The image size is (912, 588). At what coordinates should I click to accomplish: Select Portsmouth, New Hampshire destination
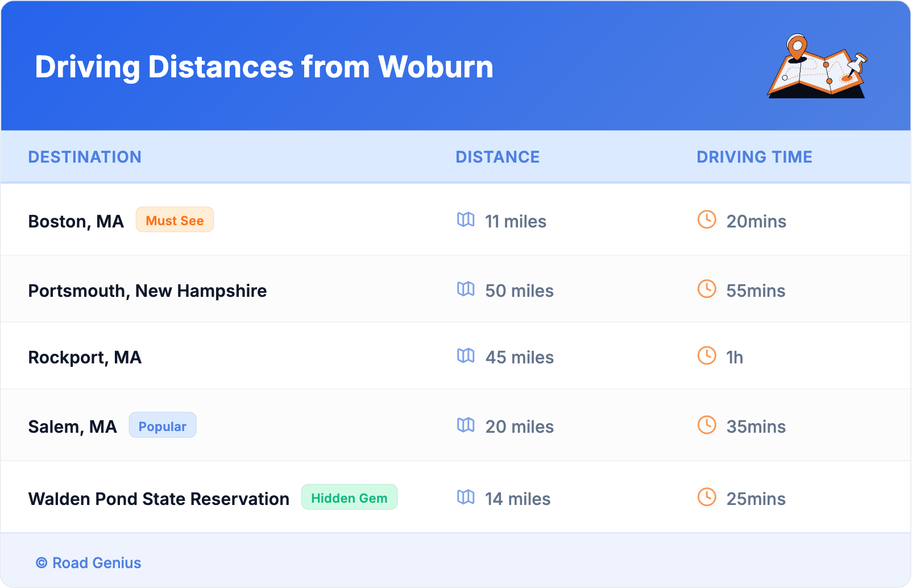point(147,291)
